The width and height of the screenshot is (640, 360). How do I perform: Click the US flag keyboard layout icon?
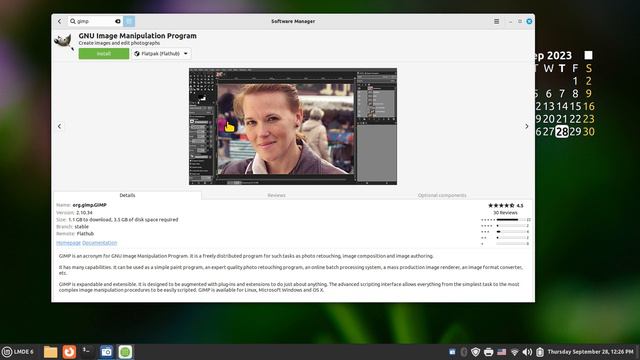[502, 351]
